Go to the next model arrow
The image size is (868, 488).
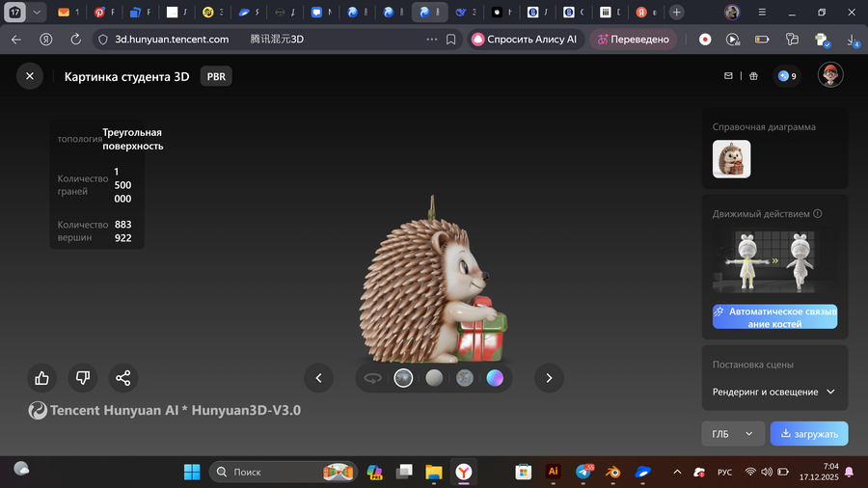549,378
